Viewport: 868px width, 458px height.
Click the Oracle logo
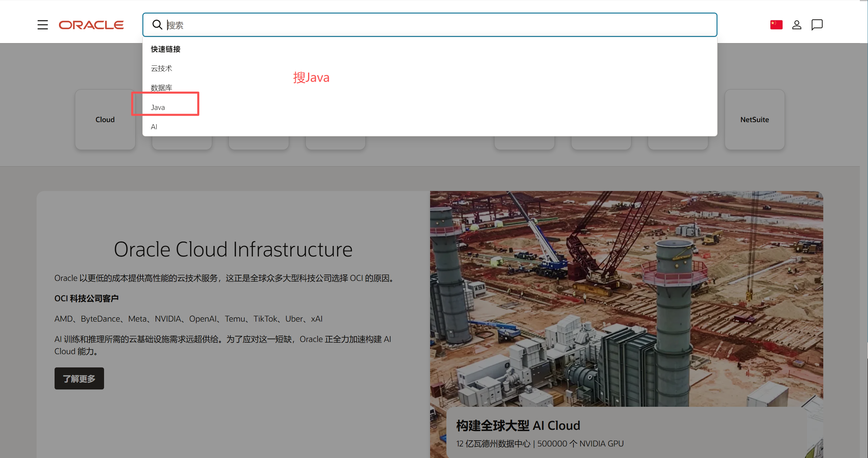[91, 25]
